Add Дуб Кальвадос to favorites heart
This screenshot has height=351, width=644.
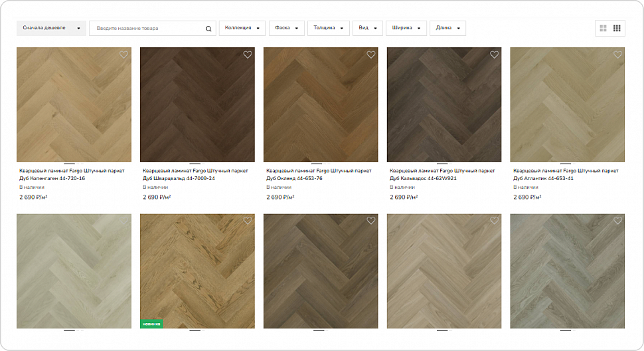tap(494, 55)
